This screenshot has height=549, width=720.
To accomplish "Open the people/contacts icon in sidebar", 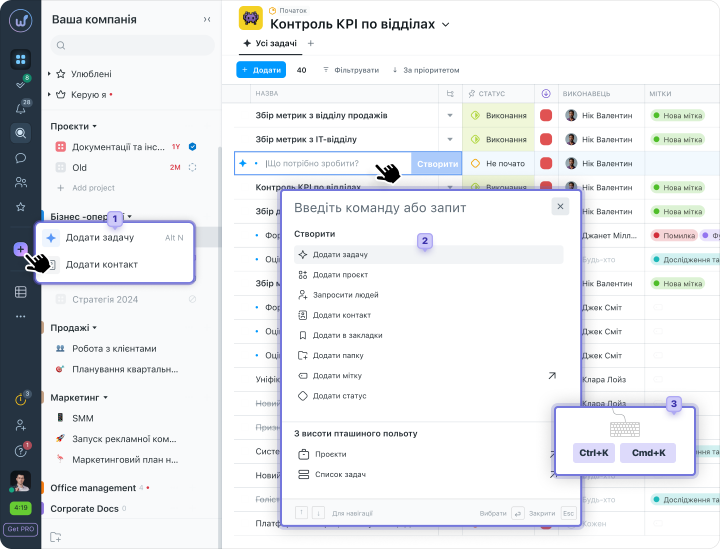I will [21, 182].
